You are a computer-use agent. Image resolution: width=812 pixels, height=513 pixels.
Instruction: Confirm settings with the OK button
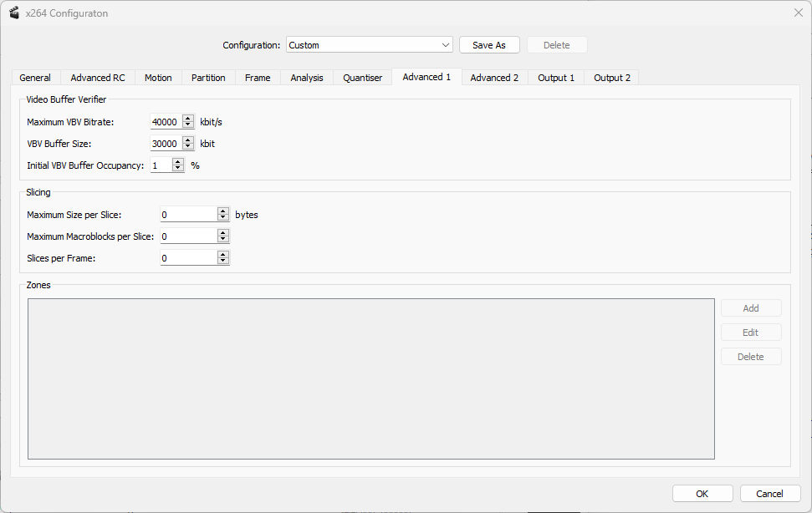click(x=702, y=493)
